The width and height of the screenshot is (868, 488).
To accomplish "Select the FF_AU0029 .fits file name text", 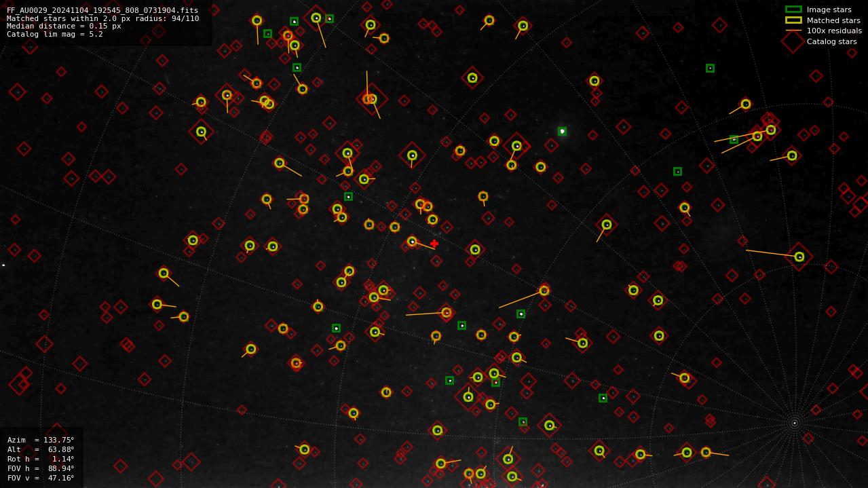I will [x=102, y=10].
